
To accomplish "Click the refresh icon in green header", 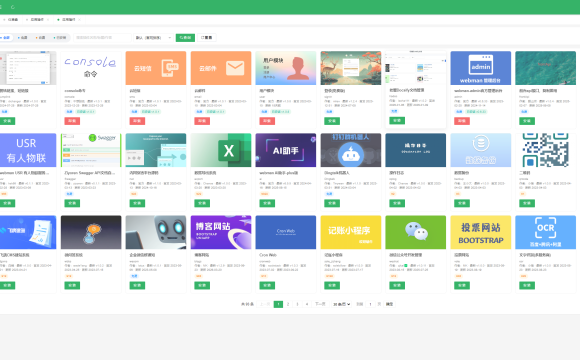I will coord(13,7).
